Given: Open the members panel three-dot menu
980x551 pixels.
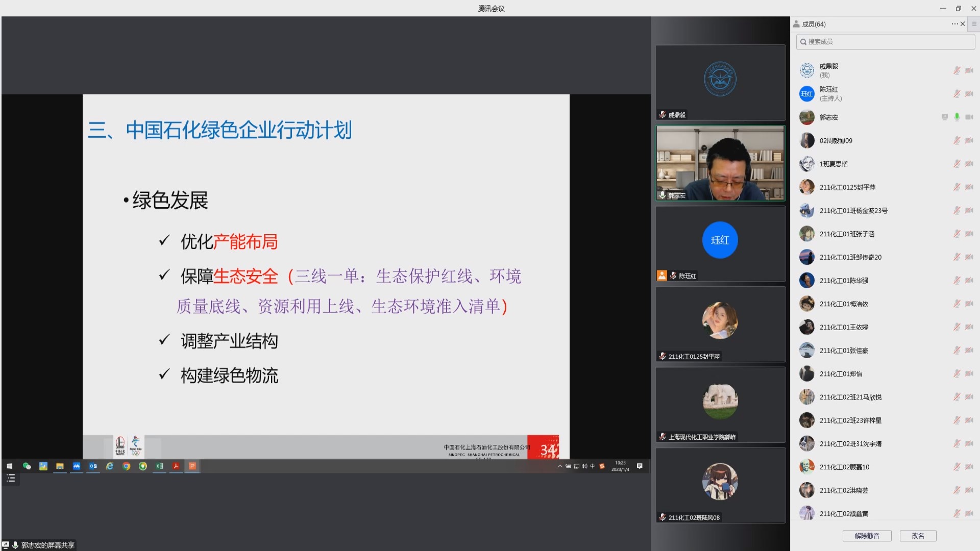Looking at the screenshot, I should 954,24.
